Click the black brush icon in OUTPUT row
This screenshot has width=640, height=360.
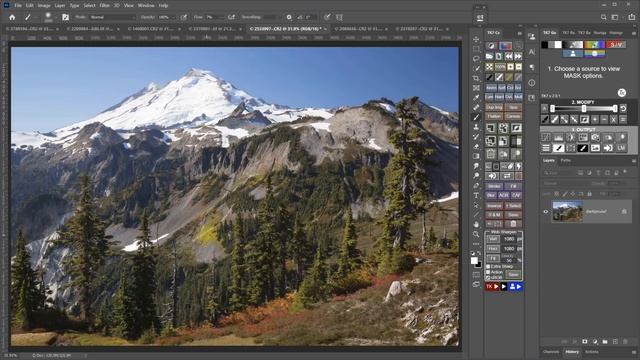click(x=558, y=148)
